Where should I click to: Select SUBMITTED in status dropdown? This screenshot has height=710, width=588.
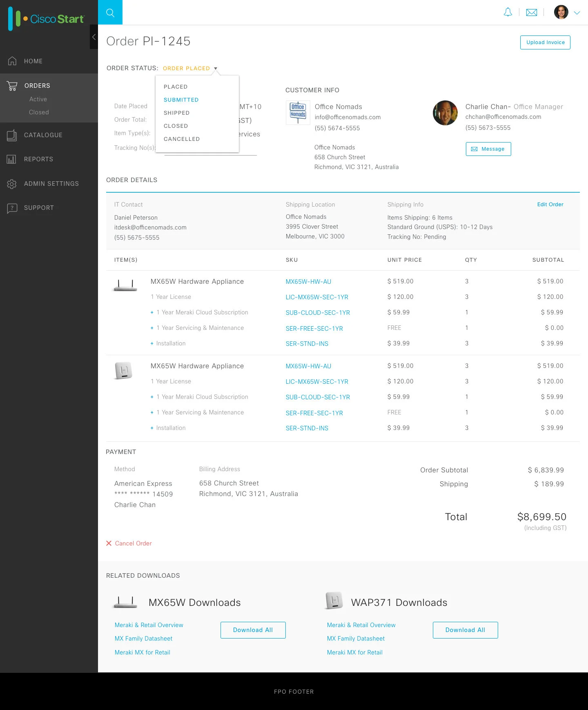[181, 100]
